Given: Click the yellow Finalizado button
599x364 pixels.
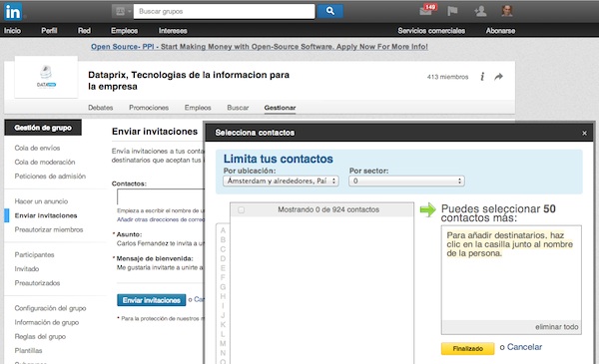Looking at the screenshot, I should click(467, 349).
